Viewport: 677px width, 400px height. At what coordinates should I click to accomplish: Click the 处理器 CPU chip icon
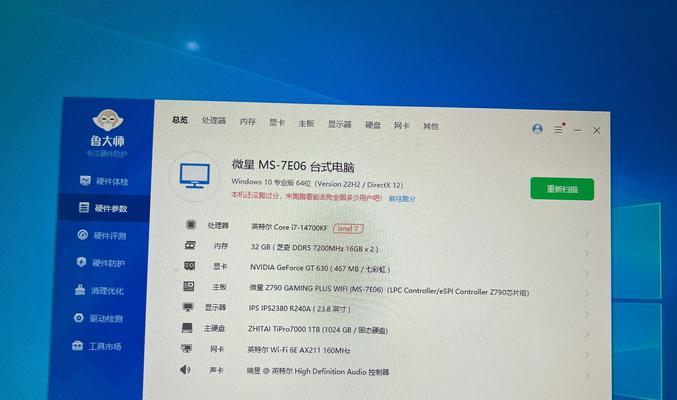191,225
